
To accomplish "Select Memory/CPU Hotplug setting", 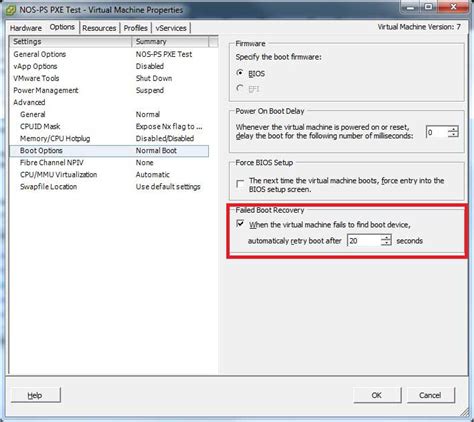I will click(109, 138).
